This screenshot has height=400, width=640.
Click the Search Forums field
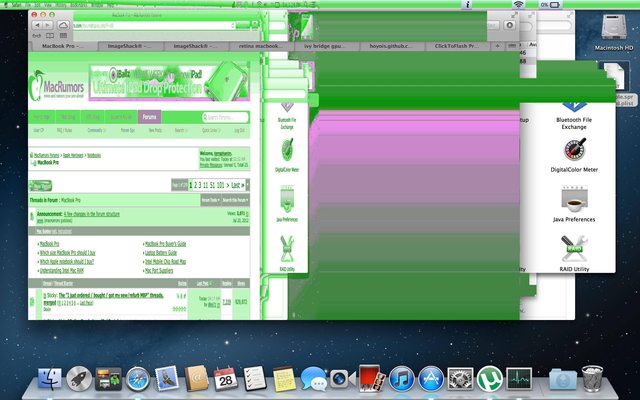pos(225,118)
